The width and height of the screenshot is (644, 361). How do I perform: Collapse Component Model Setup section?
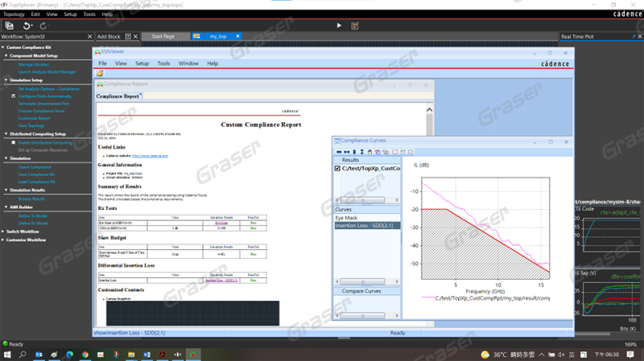point(6,55)
